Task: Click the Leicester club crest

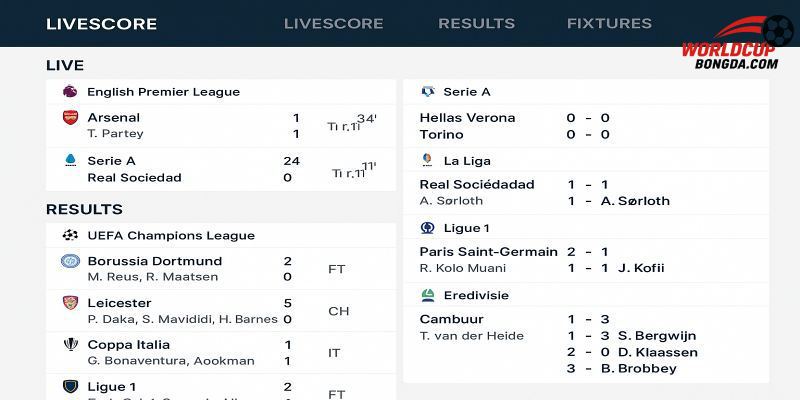Action: click(x=70, y=303)
